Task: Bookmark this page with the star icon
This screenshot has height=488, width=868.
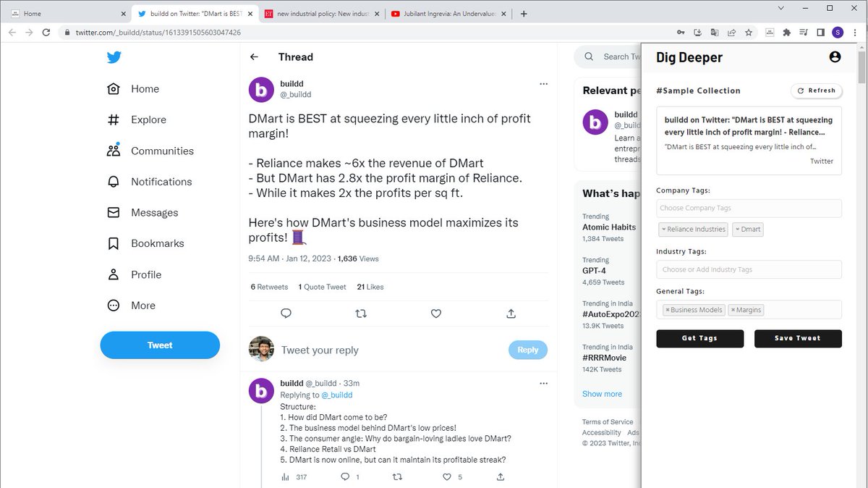Action: (749, 33)
